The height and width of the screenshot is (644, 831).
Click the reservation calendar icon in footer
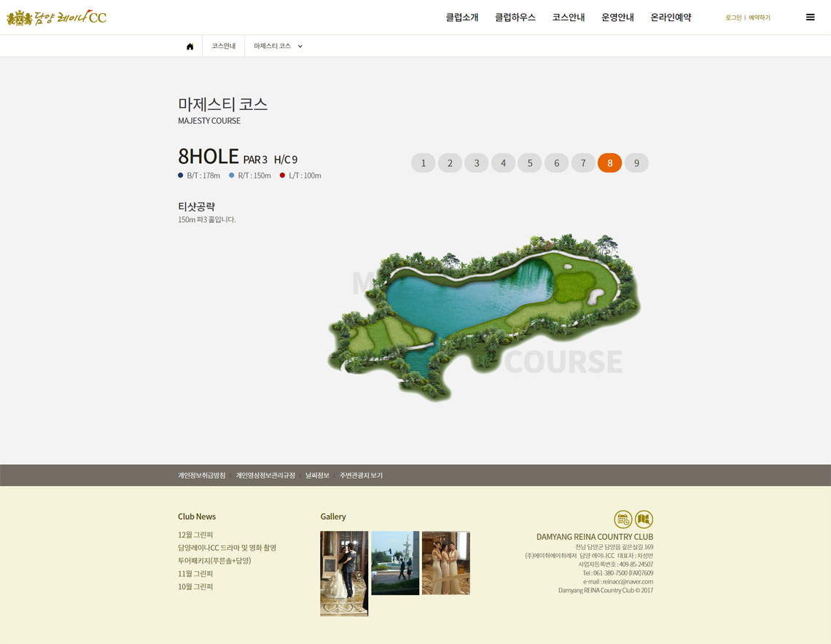(623, 519)
